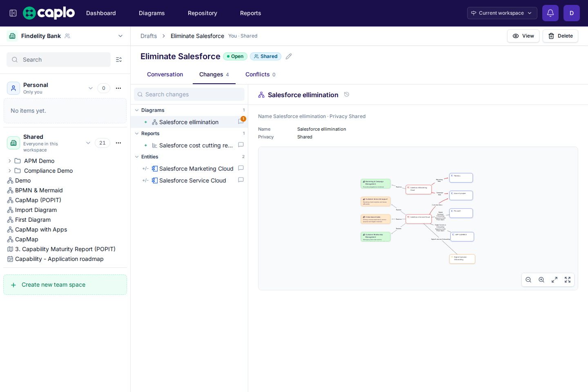Open comments on Salesforce ellimination change
588x392 pixels.
coord(241,122)
